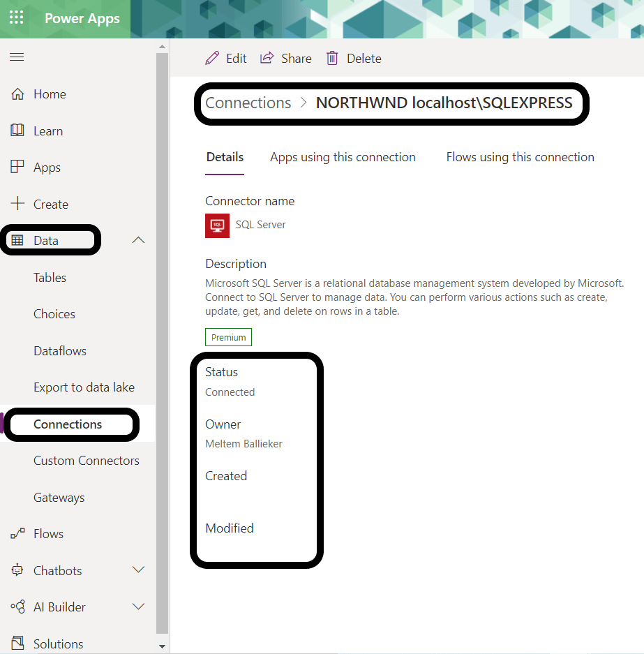The image size is (644, 654).
Task: Click the Edit button in toolbar
Action: [226, 59]
